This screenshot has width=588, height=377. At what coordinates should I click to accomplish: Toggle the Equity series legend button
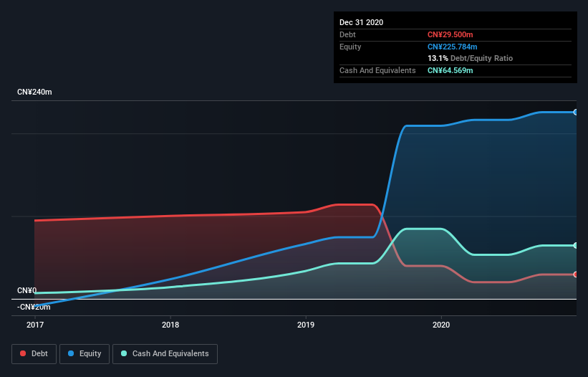pos(85,354)
